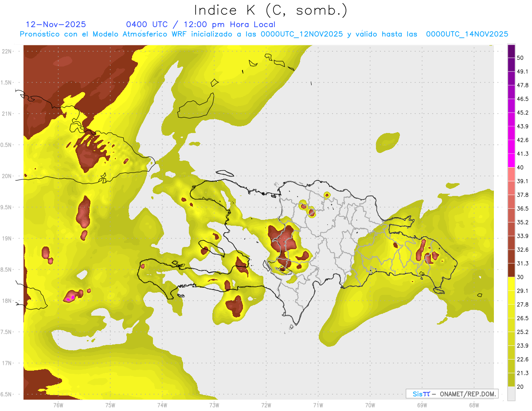Viewport: 532px width, 411px height.
Task: Click the colorbar value '39.1'
Action: coord(523,181)
